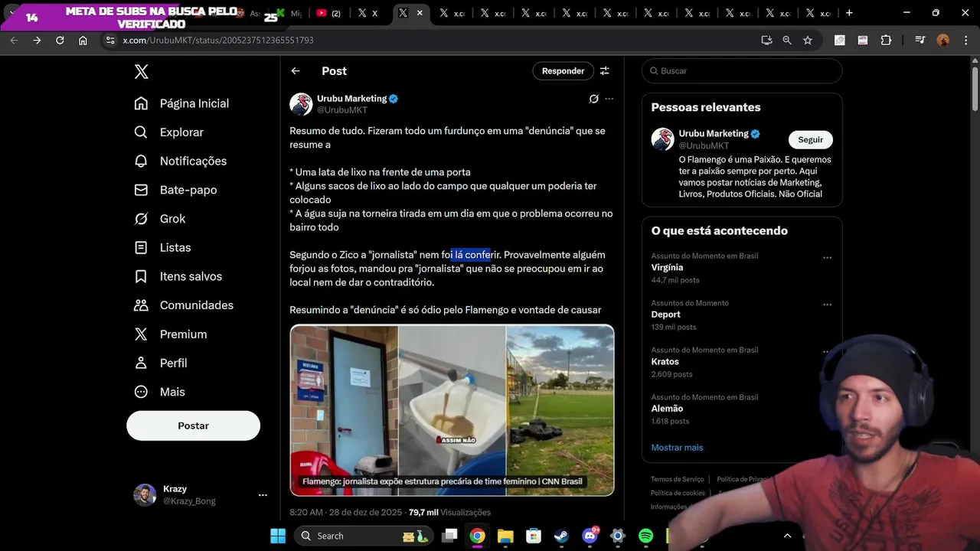Click the X logo in the sidebar

click(141, 72)
